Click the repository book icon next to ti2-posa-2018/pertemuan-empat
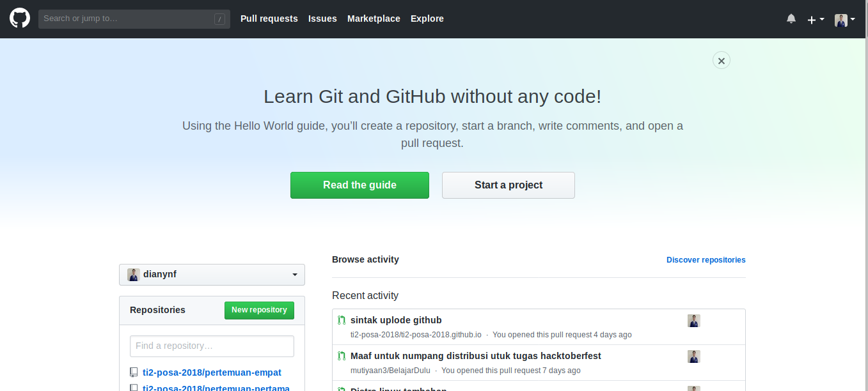Image resolution: width=868 pixels, height=391 pixels. coord(134,371)
